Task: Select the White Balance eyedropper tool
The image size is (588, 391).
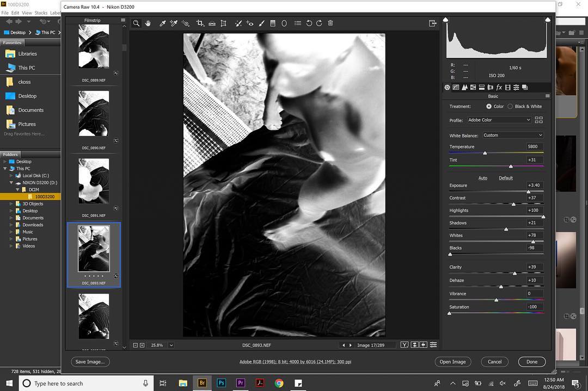Action: point(162,23)
